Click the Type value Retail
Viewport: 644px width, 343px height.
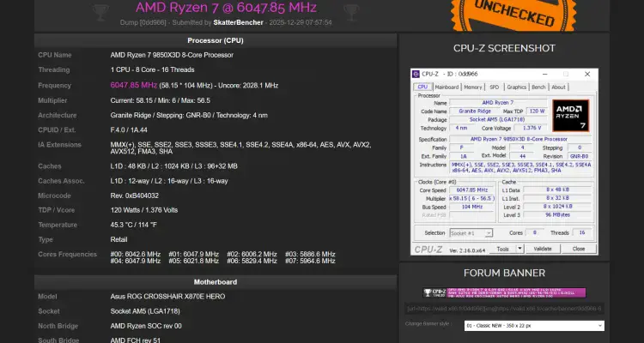click(x=118, y=239)
